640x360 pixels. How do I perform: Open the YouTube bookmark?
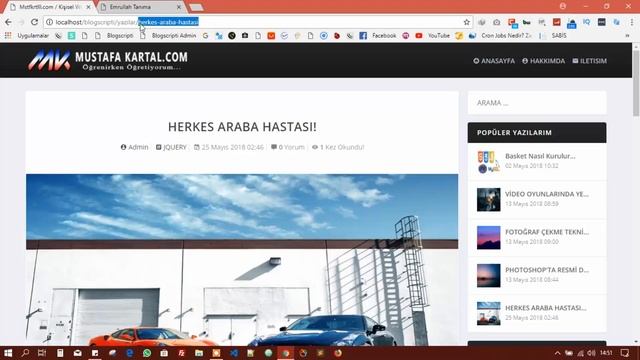433,36
